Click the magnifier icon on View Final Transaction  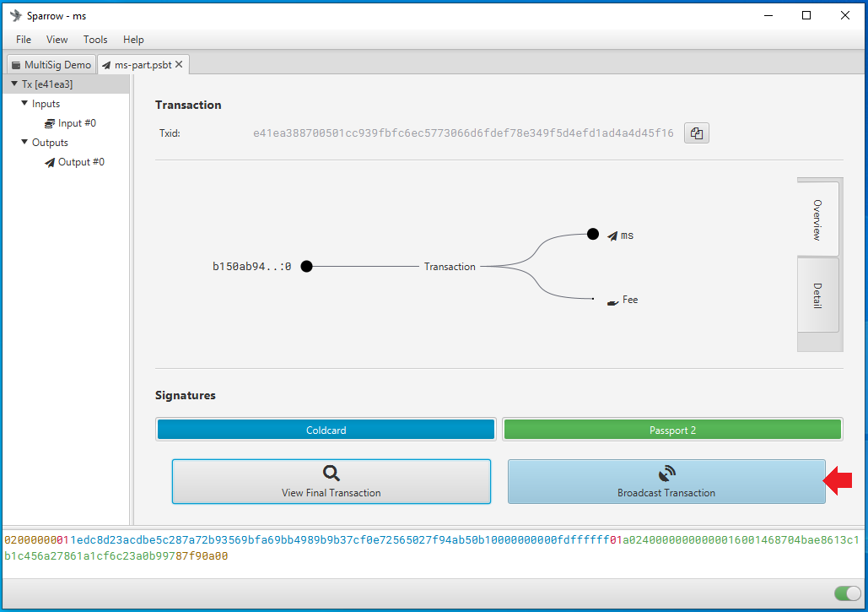pos(331,473)
